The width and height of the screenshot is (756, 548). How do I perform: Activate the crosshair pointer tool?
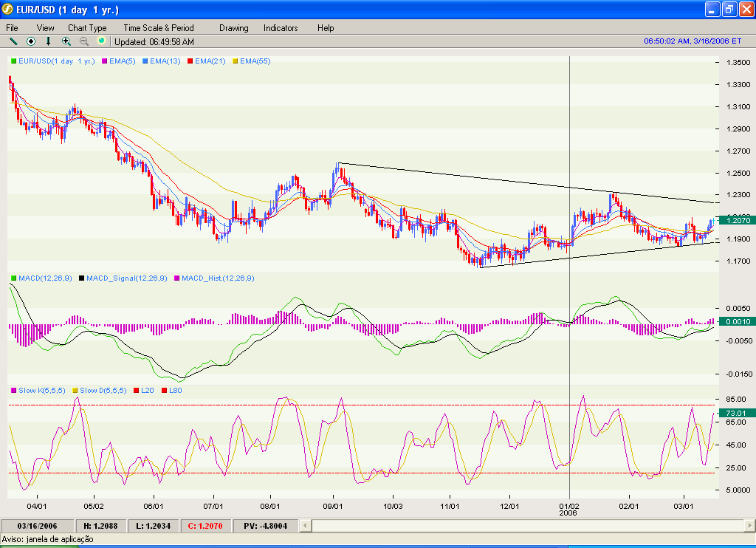(x=30, y=41)
